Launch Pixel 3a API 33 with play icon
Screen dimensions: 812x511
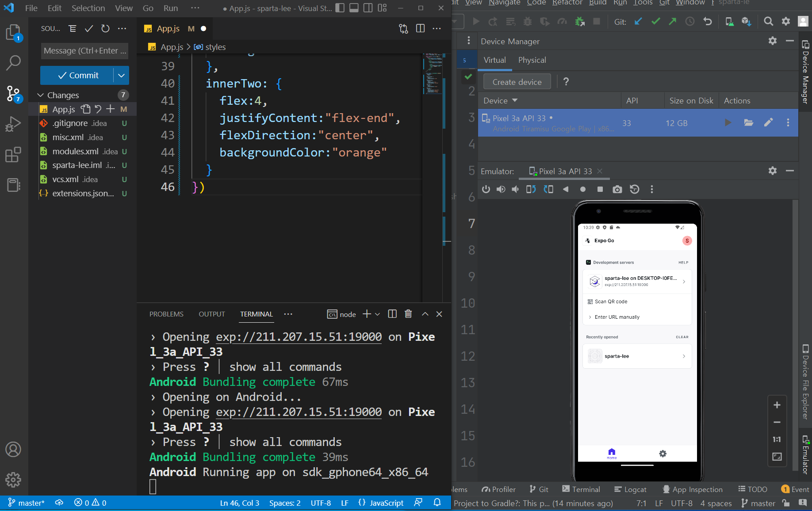coord(728,123)
